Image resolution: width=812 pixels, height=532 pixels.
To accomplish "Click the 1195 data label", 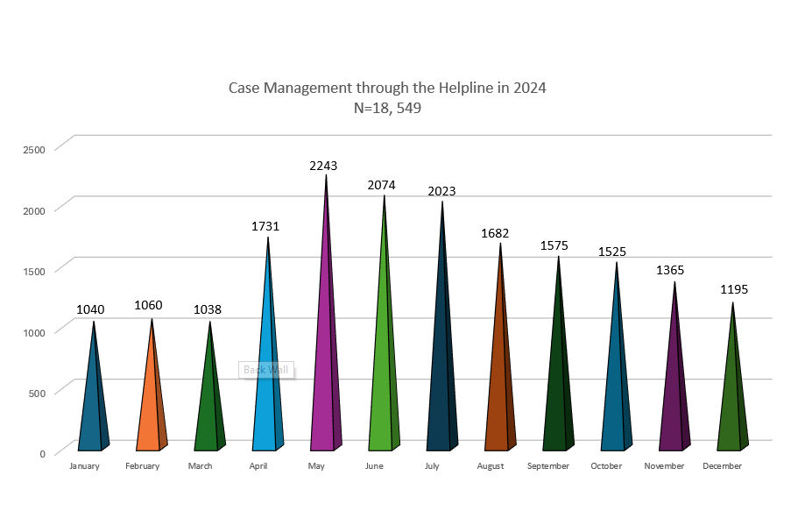I will pyautogui.click(x=734, y=289).
